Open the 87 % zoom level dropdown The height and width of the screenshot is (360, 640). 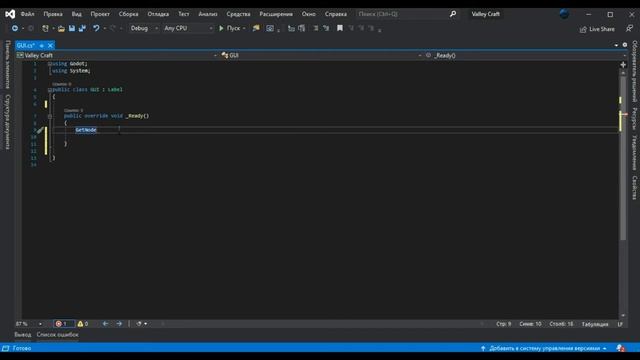[x=29, y=324]
